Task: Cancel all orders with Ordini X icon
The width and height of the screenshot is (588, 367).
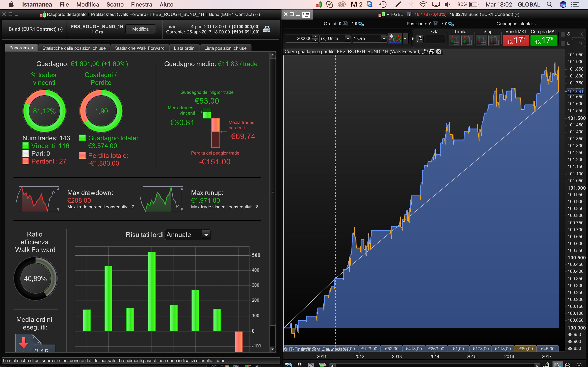Action: [345, 24]
